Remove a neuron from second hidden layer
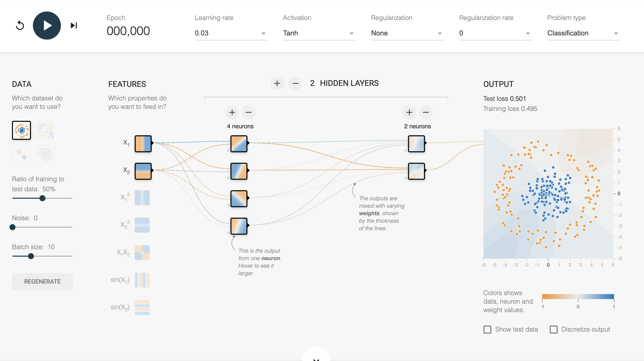This screenshot has height=361, width=644. click(x=426, y=112)
